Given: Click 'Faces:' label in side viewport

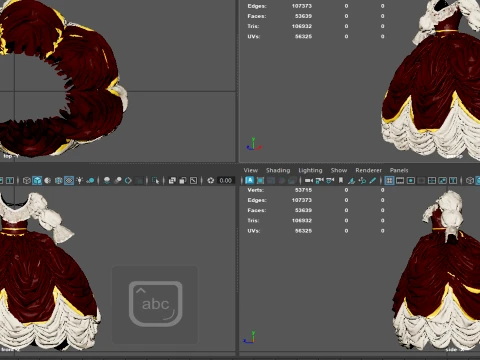Looking at the screenshot, I should tap(257, 210).
